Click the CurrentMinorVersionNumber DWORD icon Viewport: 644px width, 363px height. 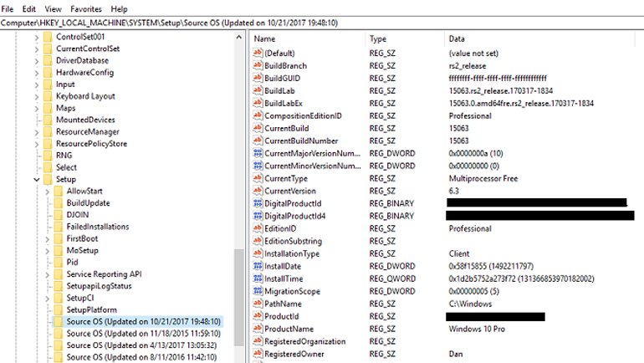click(x=258, y=166)
